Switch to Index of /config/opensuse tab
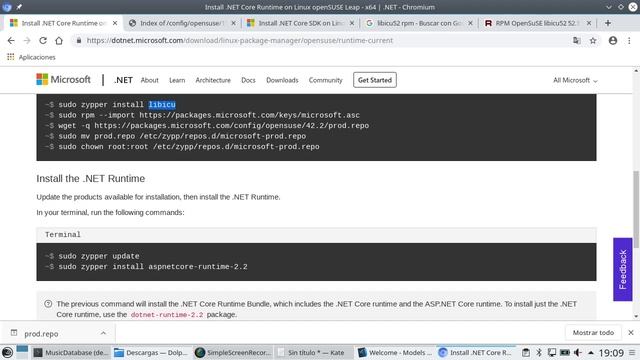This screenshot has height=360, width=640. [x=182, y=23]
